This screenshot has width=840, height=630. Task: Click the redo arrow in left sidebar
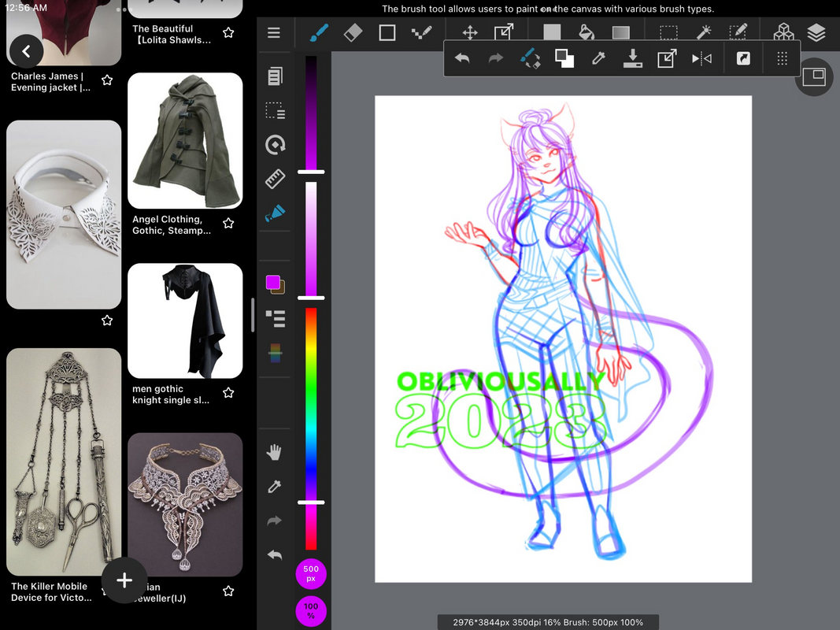[x=274, y=521]
